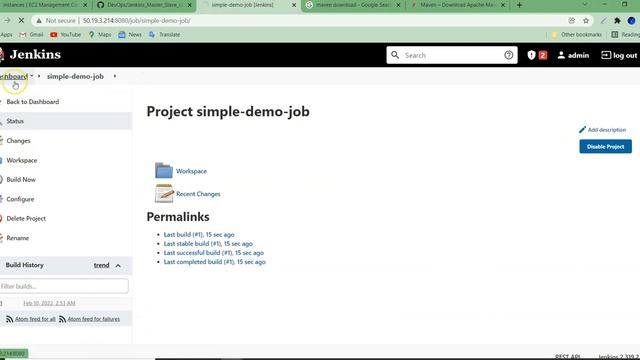The width and height of the screenshot is (640, 360).
Task: Switch to the Maven Download Apache tab
Action: [458, 5]
